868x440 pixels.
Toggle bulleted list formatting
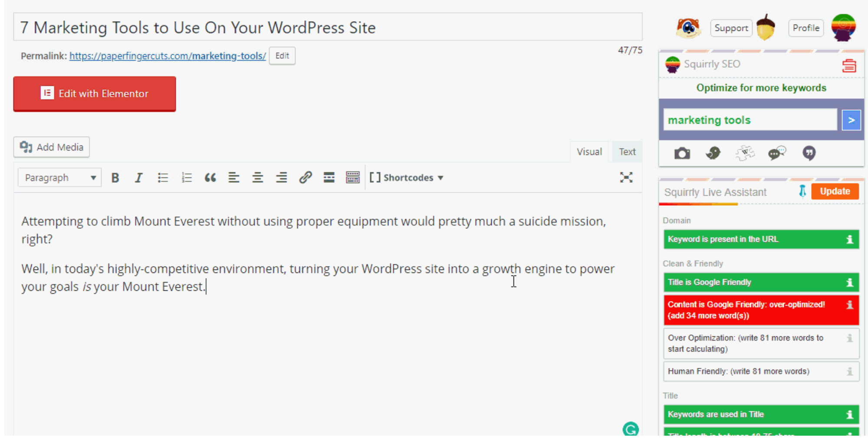pos(163,177)
